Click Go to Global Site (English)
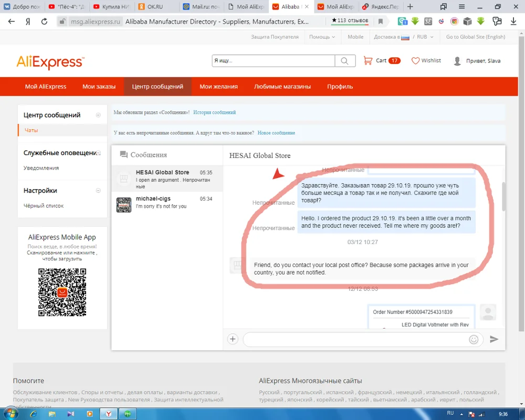This screenshot has height=420, width=525. (x=476, y=37)
